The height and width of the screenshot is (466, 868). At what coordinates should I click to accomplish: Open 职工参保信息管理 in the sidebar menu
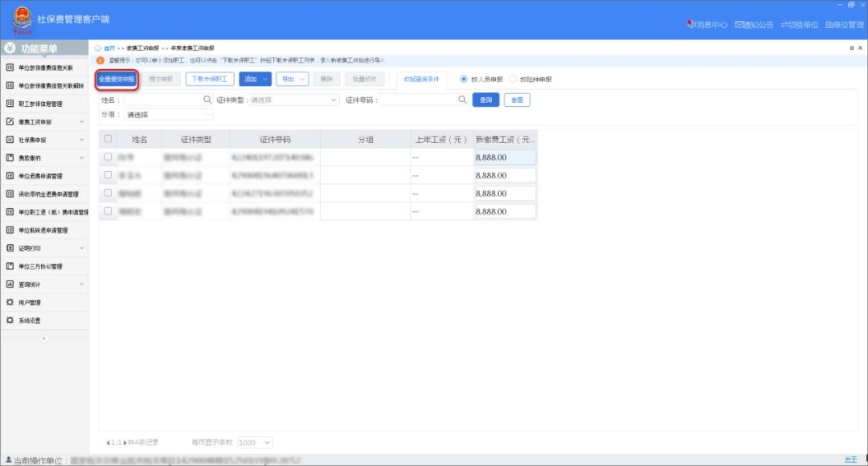[44, 104]
